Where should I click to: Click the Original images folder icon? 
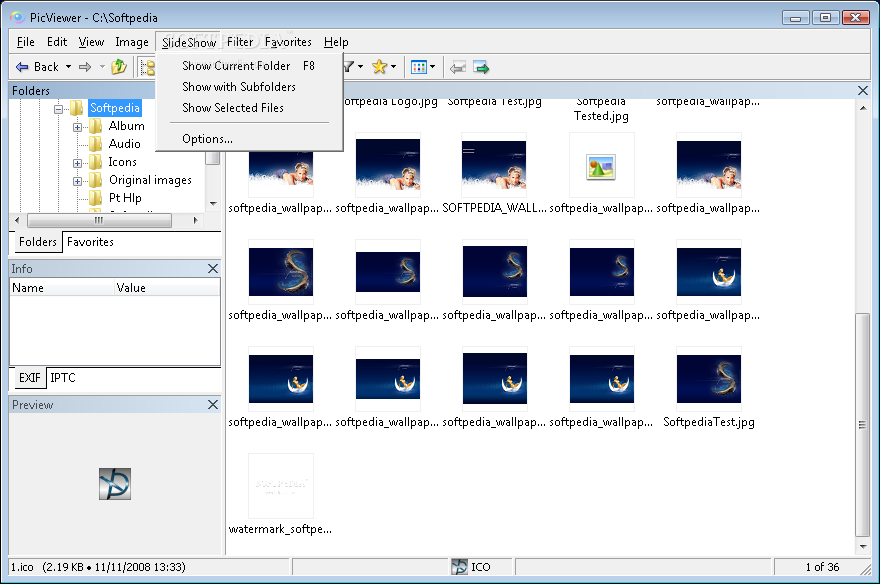pos(95,180)
